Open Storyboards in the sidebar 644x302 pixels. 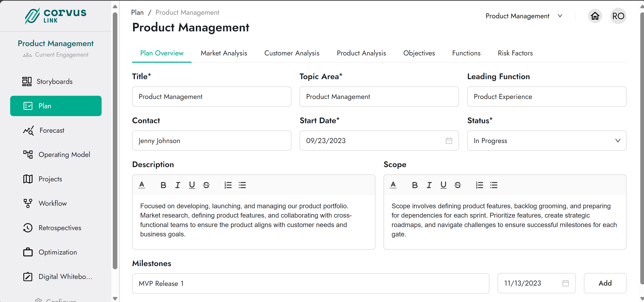pos(54,82)
